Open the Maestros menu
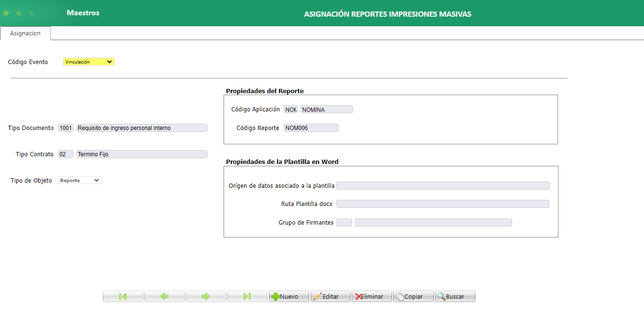This screenshot has height=314, width=644. [x=83, y=13]
